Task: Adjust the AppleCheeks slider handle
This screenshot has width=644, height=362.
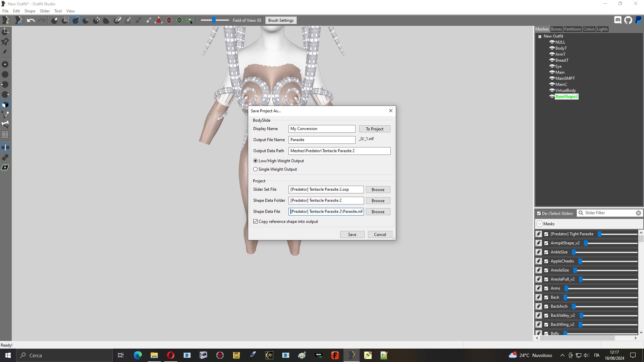Action: pos(580,261)
